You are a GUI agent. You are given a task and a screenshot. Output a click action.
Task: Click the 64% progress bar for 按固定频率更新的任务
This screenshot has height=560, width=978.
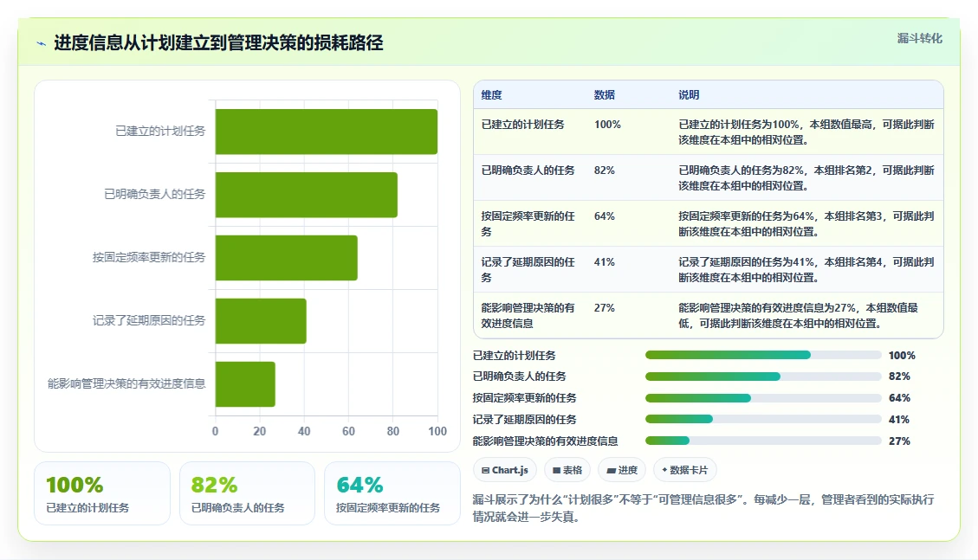[x=763, y=398]
